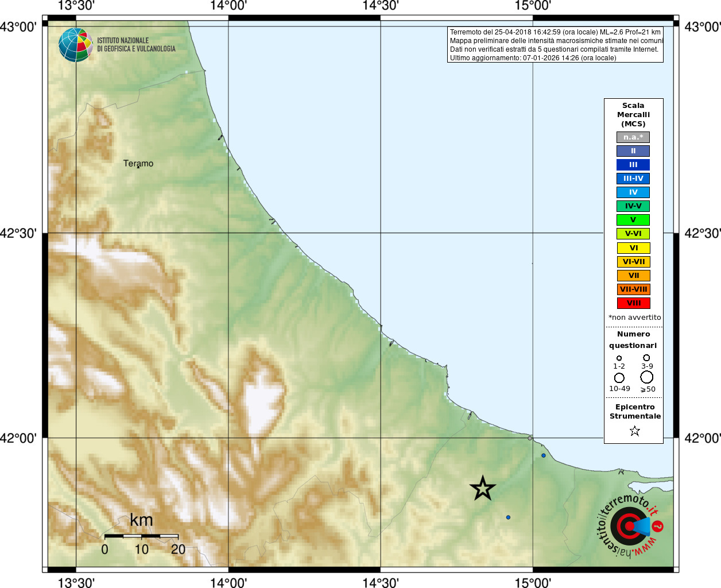Click the intensity III-IV blue swatch
This screenshot has height=588, width=721.
click(633, 179)
